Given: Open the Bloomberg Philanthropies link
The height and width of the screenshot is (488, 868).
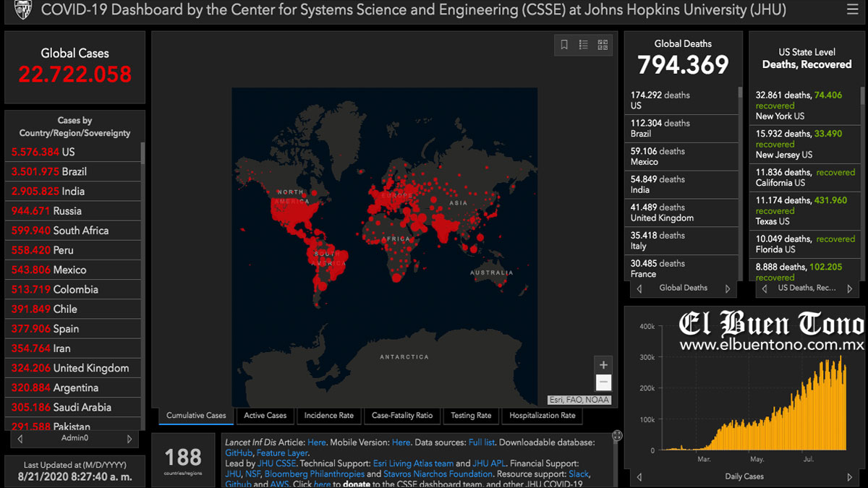Looking at the screenshot, I should pos(315,474).
